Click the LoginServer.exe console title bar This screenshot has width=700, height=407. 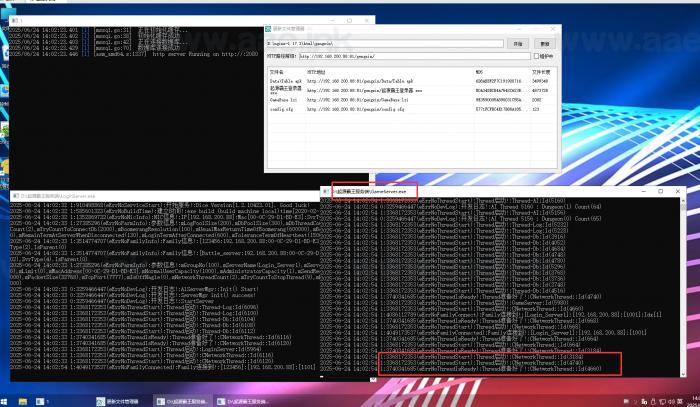pos(165,196)
